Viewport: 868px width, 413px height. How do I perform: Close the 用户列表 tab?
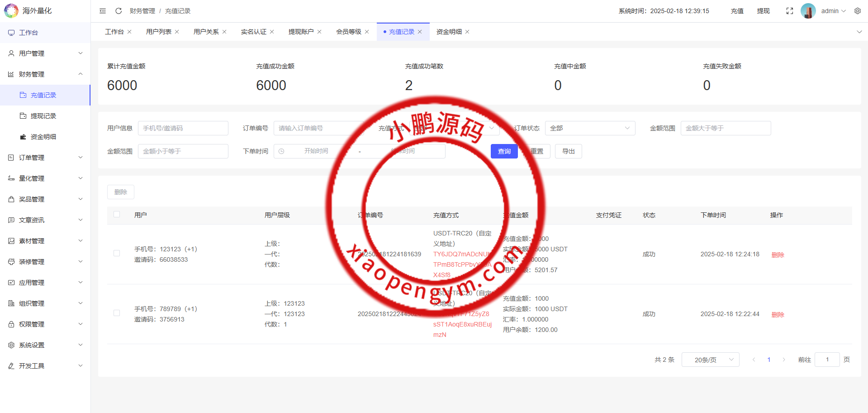177,32
